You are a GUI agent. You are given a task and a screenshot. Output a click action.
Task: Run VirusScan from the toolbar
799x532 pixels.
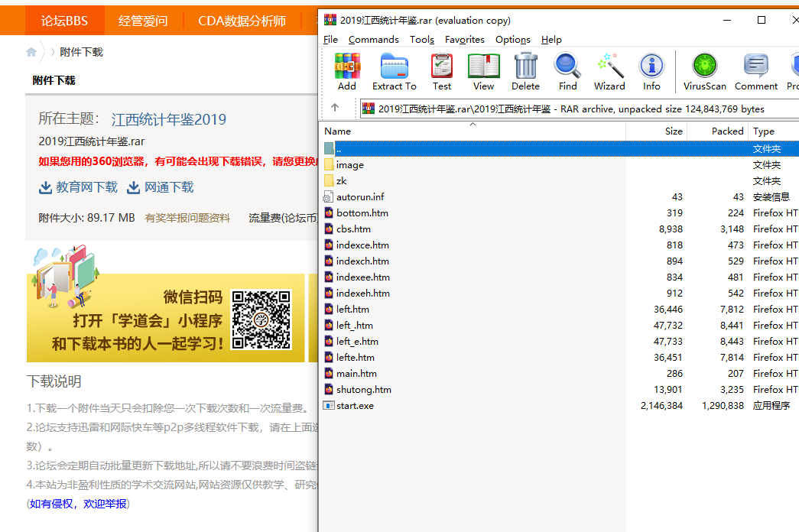(705, 66)
